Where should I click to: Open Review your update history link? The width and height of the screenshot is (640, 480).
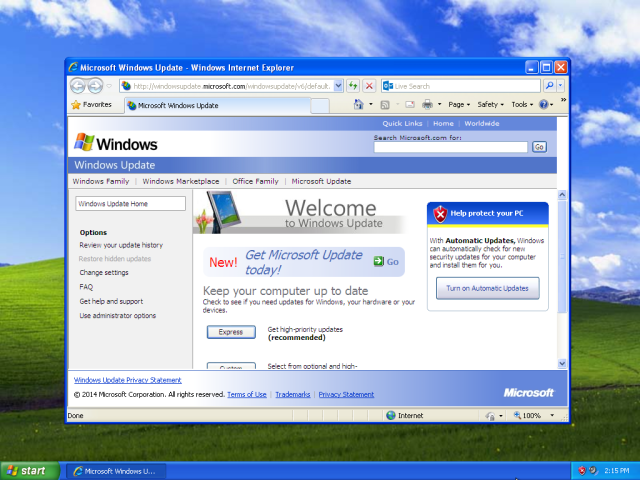pos(120,245)
